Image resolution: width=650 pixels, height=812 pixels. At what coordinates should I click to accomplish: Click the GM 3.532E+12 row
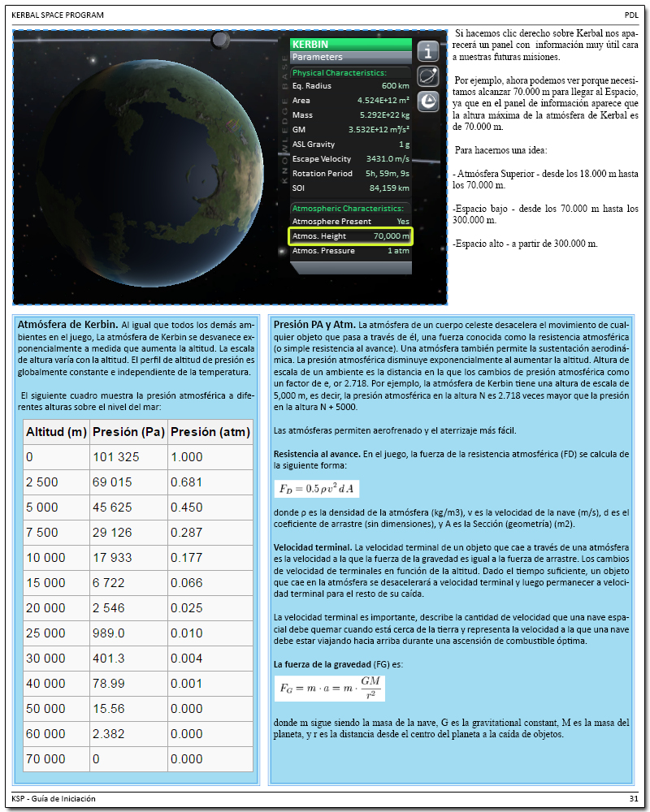(351, 129)
